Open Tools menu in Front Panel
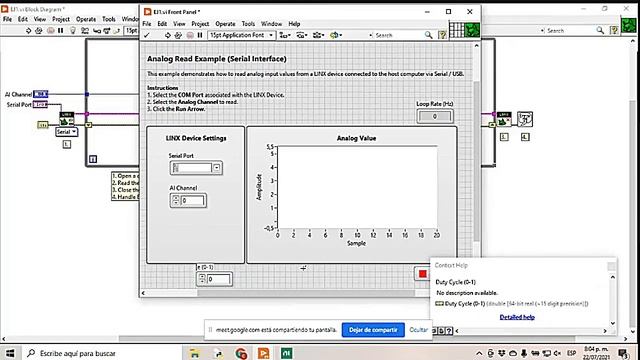The width and height of the screenshot is (640, 360). [248, 24]
